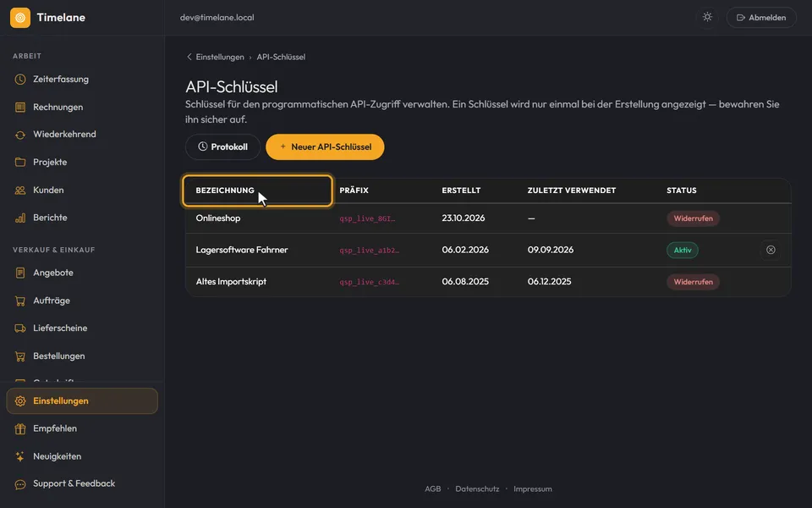Click the Protokoll button
Screen dimensions: 812x508
222,146
